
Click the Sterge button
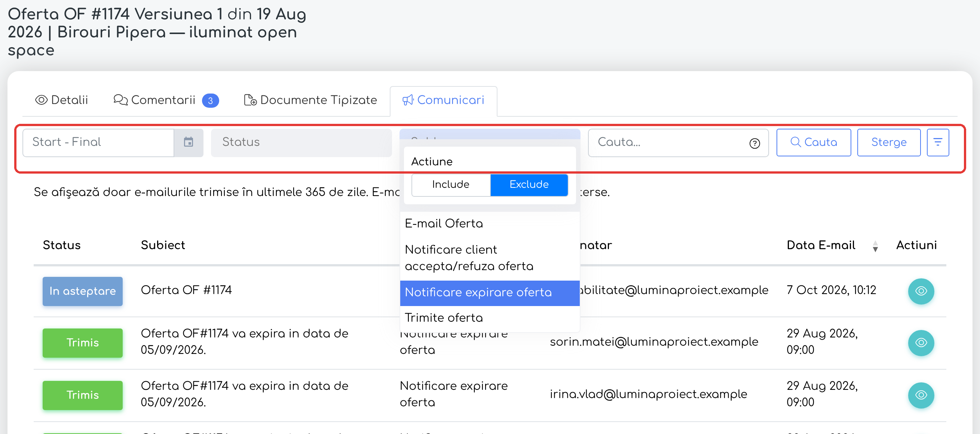tap(889, 142)
